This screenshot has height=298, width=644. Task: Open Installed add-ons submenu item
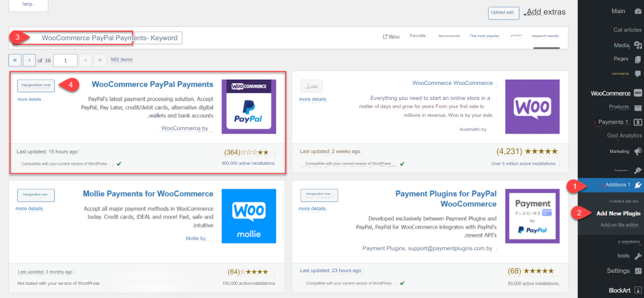(x=623, y=201)
